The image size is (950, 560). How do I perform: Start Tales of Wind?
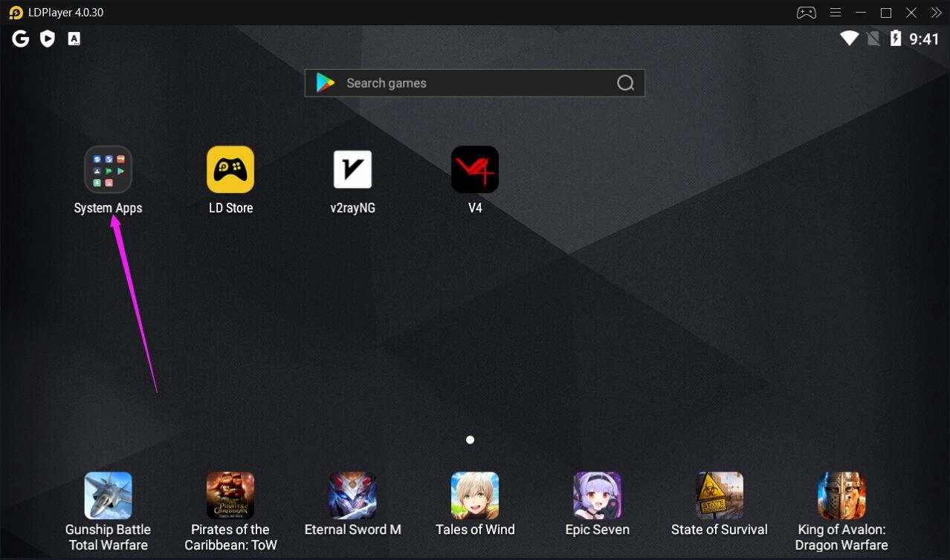click(475, 495)
